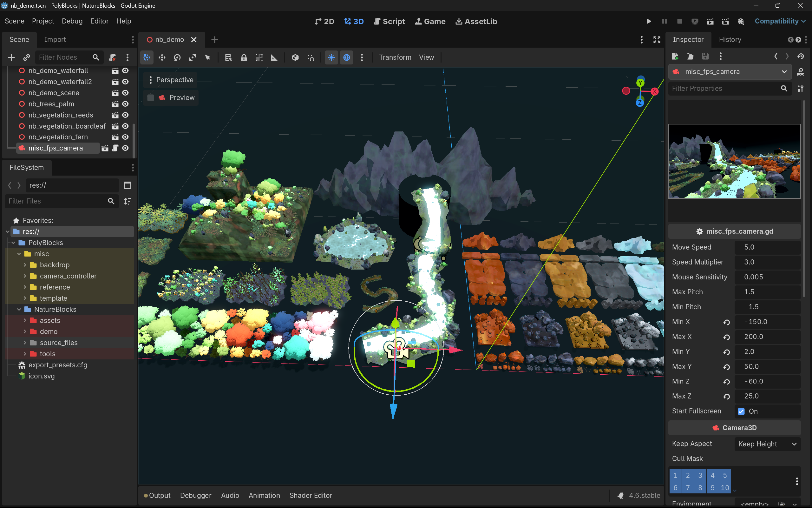The height and width of the screenshot is (508, 812).
Task: Switch to the Import tab
Action: (55, 40)
